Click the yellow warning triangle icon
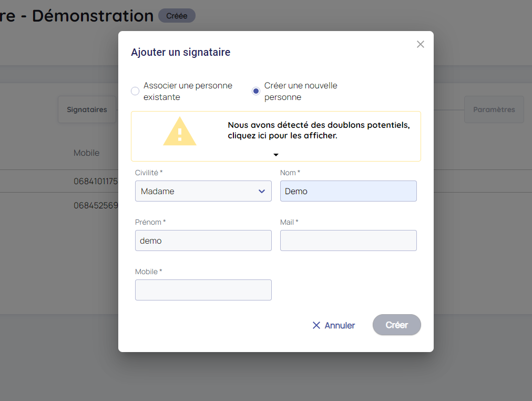 click(179, 132)
